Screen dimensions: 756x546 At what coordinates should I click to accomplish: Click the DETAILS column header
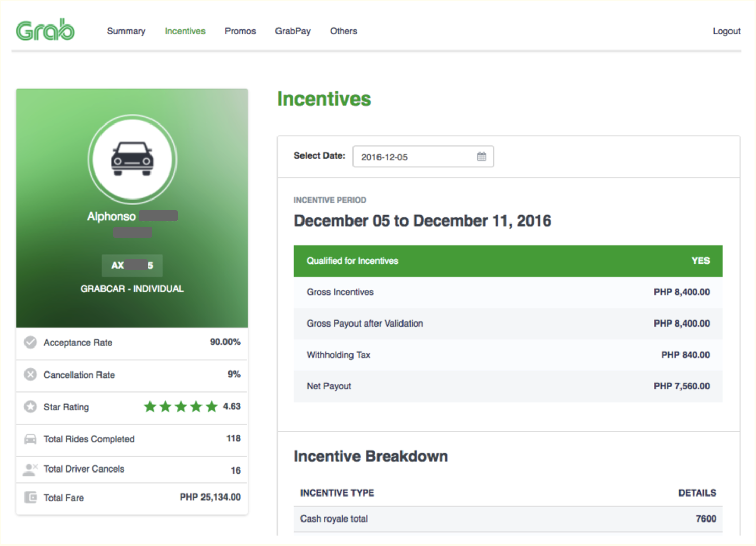[697, 493]
